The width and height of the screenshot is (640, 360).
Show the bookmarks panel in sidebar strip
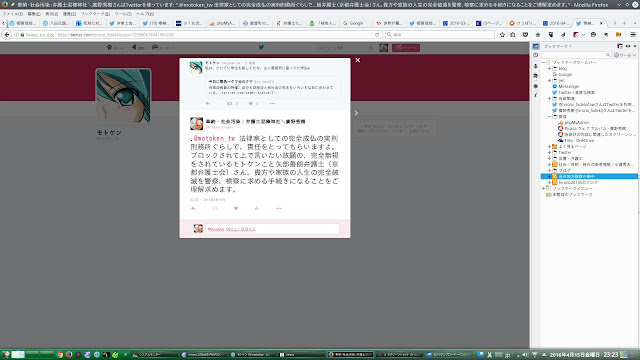(536, 47)
